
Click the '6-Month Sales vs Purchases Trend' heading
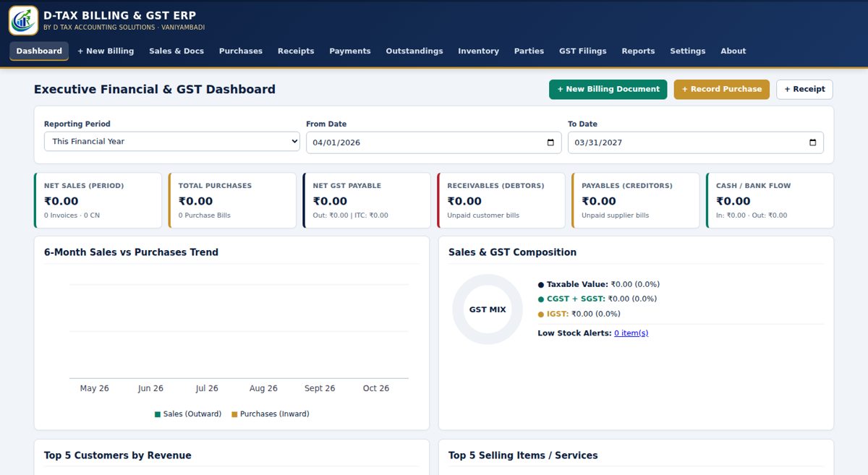(x=131, y=252)
